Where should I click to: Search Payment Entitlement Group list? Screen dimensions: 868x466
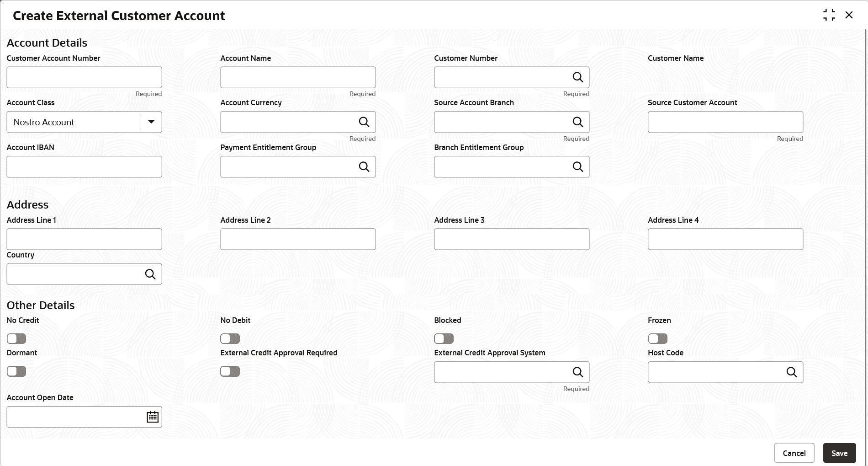point(364,167)
